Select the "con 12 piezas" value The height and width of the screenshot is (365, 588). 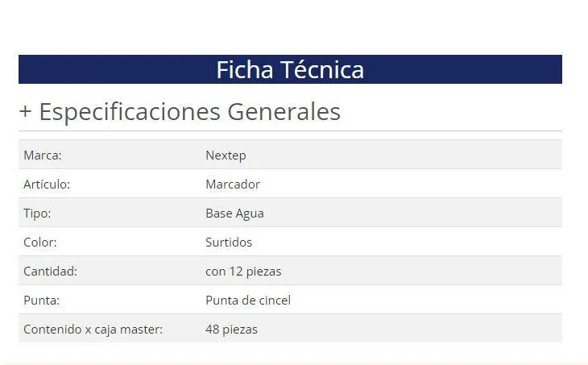point(243,272)
